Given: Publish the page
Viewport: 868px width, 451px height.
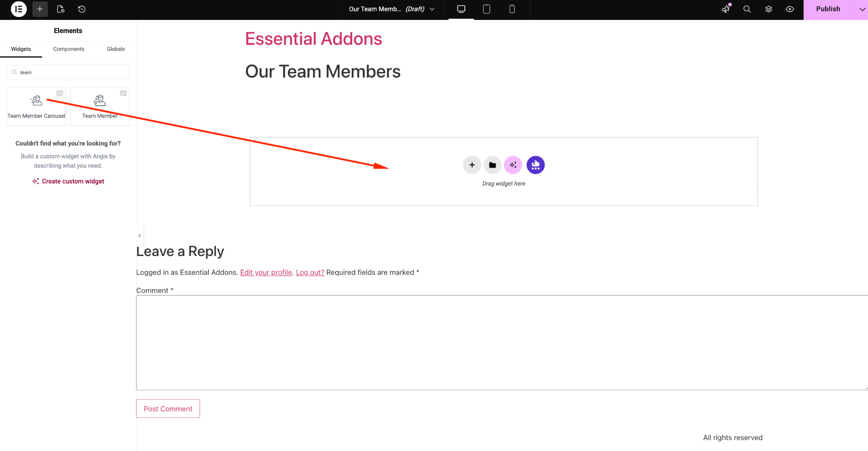Looking at the screenshot, I should (828, 9).
